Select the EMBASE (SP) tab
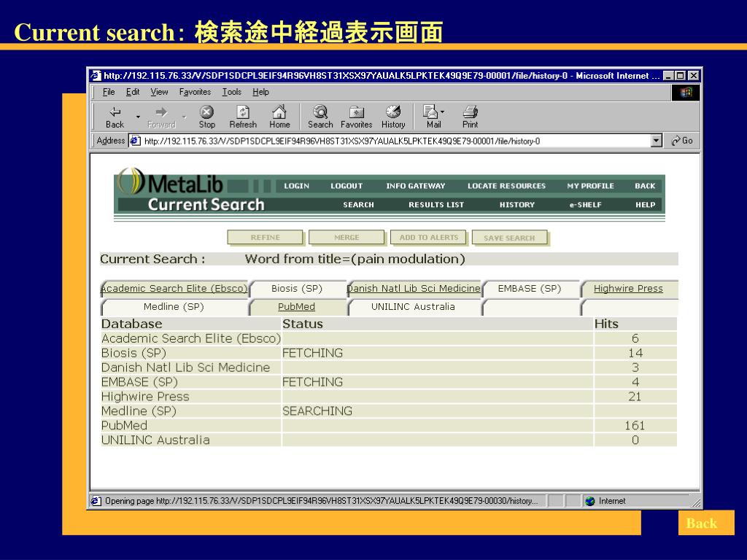 [530, 289]
